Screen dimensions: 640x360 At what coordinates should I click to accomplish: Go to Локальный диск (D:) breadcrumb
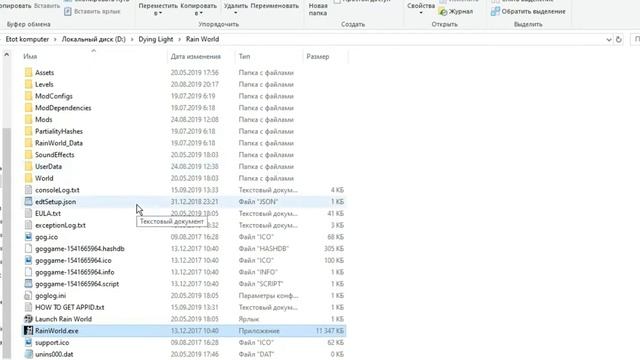[x=93, y=39]
